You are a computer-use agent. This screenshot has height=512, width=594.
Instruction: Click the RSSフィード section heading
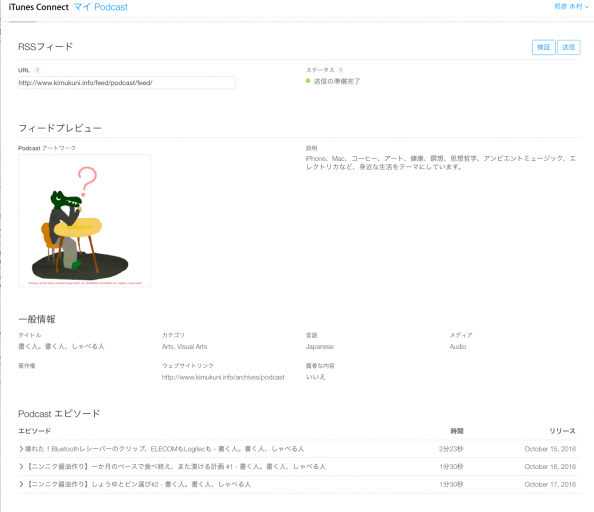pyautogui.click(x=45, y=47)
